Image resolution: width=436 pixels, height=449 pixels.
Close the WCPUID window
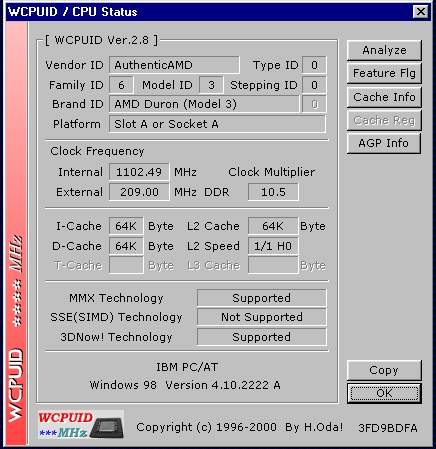click(x=421, y=12)
